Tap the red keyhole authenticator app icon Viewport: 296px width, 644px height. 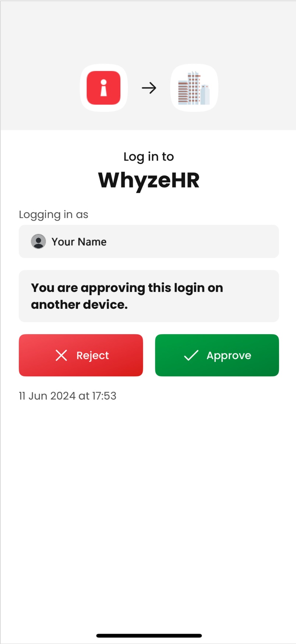[103, 88]
